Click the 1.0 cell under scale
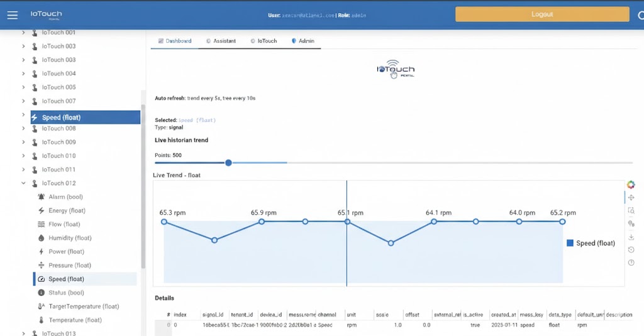 pos(397,325)
